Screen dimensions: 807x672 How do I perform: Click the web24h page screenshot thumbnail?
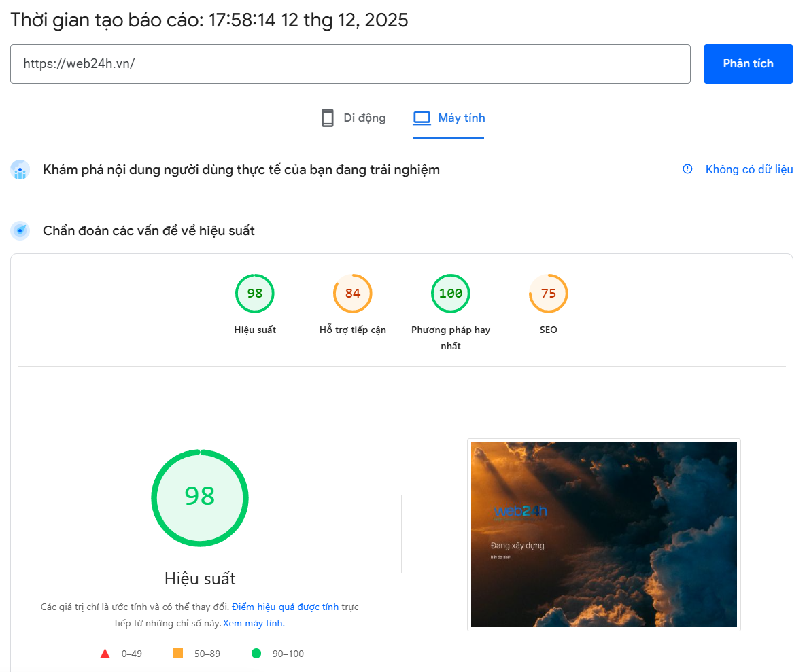604,535
